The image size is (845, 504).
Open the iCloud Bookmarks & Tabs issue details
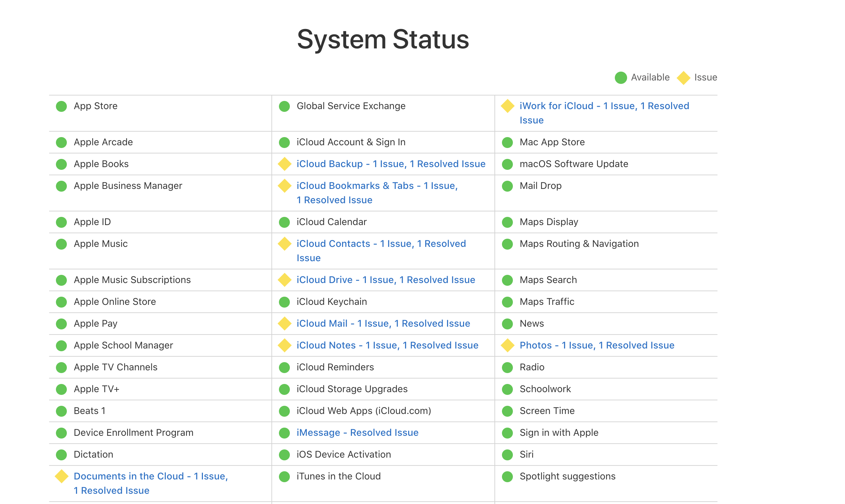tap(377, 186)
